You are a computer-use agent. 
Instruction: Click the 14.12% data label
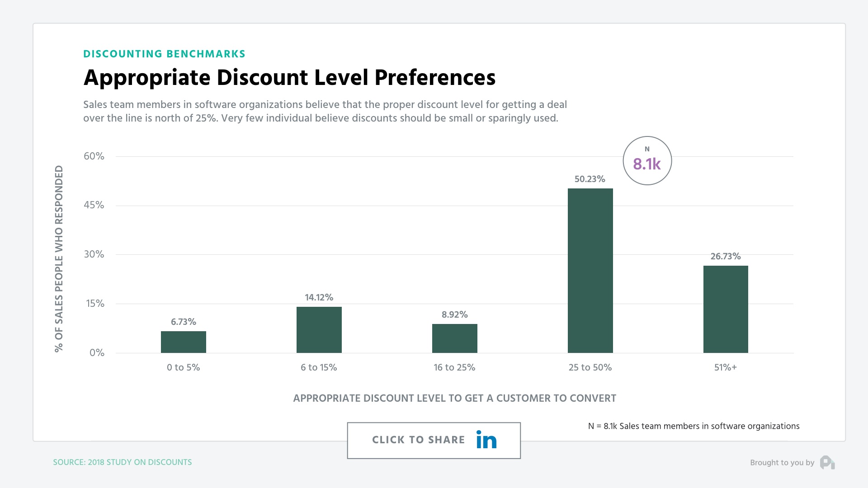point(319,297)
